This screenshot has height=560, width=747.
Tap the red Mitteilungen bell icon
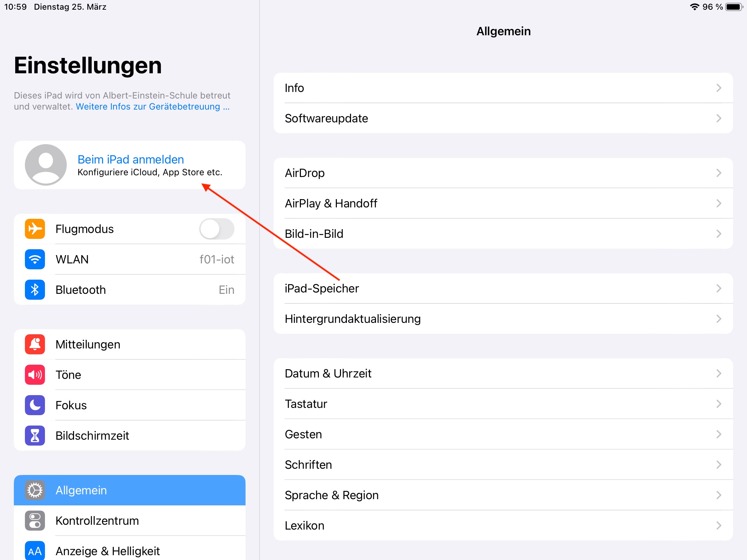click(35, 344)
